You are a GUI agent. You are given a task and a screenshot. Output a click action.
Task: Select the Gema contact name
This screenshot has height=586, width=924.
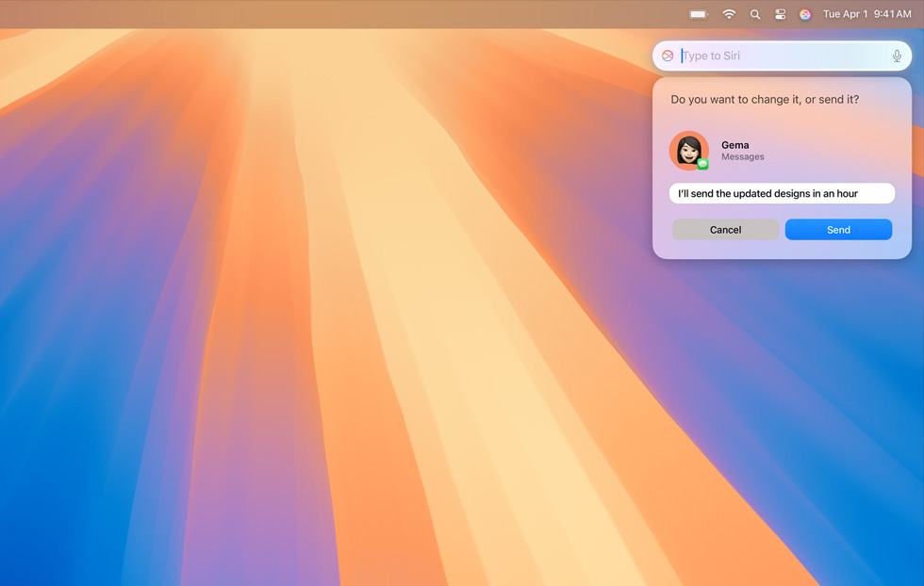coord(735,145)
